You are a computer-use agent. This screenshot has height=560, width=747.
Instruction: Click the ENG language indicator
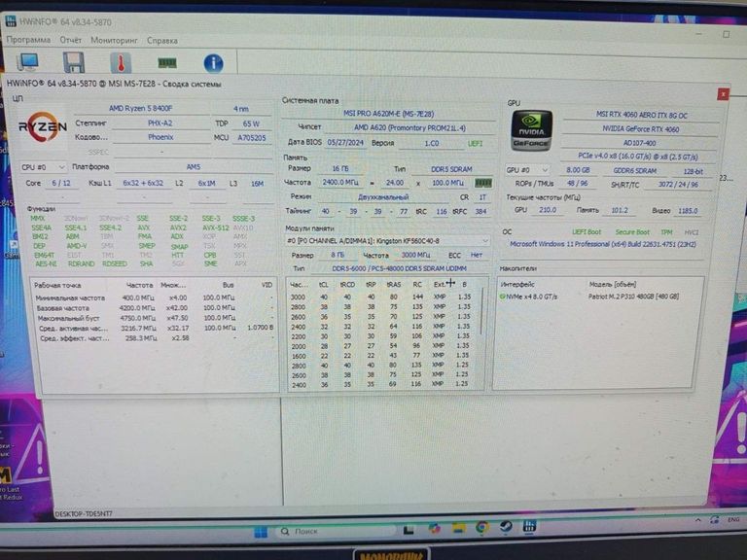[733, 520]
